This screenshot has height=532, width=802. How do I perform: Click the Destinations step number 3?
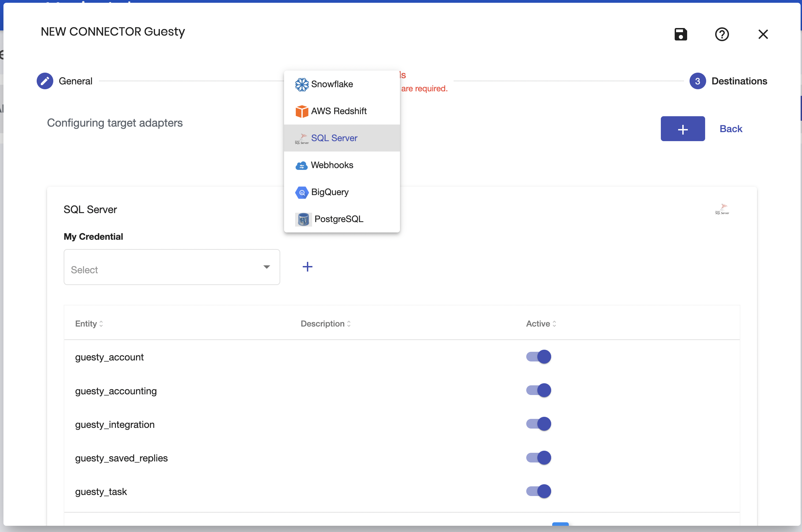pyautogui.click(x=698, y=81)
